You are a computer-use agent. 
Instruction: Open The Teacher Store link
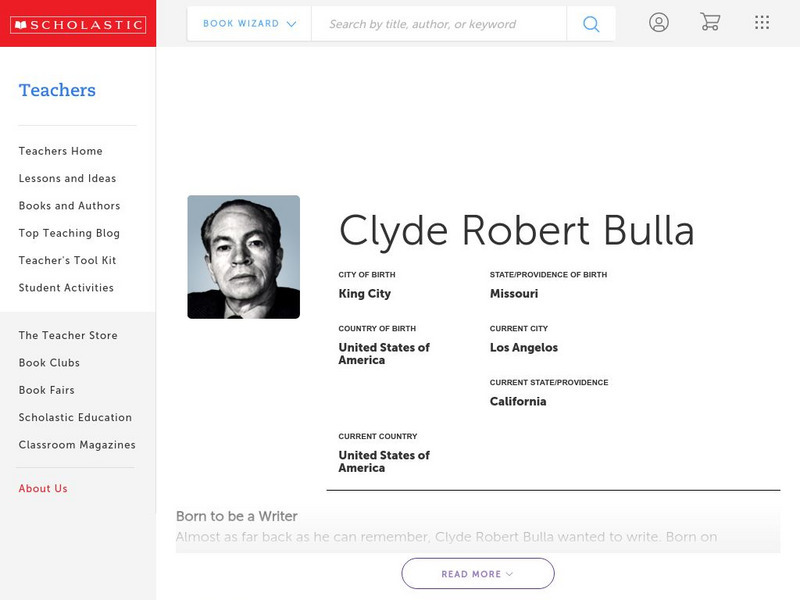pos(66,335)
